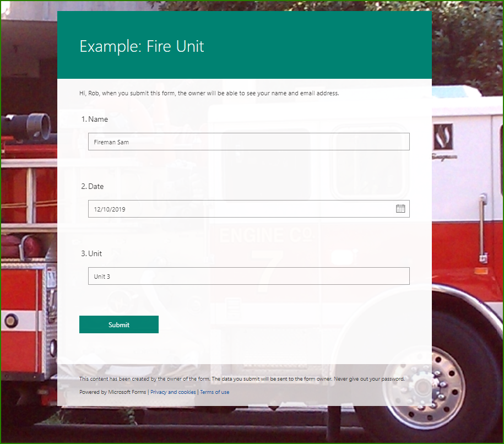The image size is (504, 444).
Task: Click the 'Never give out your password' disclaimer
Action: [369, 379]
